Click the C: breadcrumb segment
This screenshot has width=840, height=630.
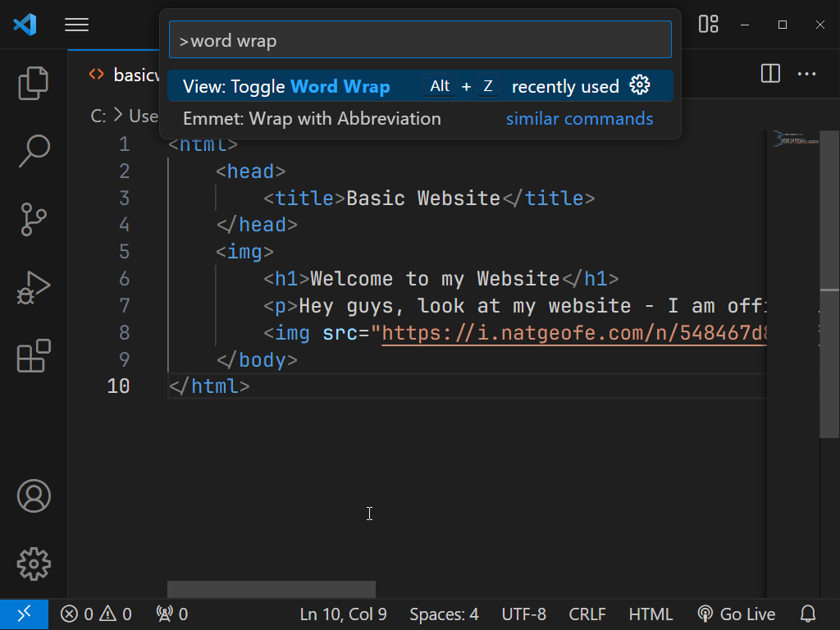[x=98, y=116]
